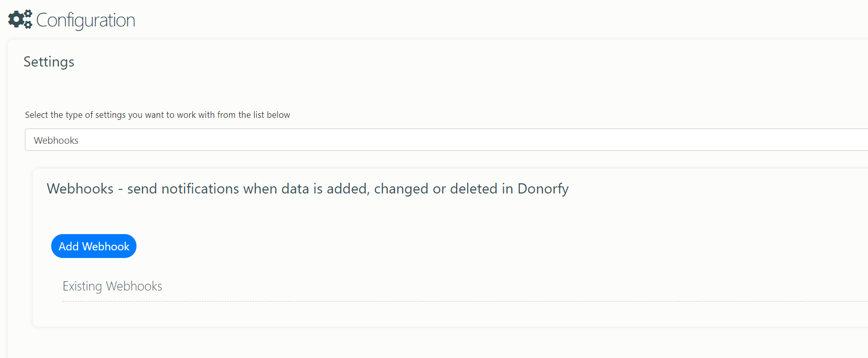The height and width of the screenshot is (358, 868).
Task: Select the large gear in Configuration icon
Action: point(16,20)
